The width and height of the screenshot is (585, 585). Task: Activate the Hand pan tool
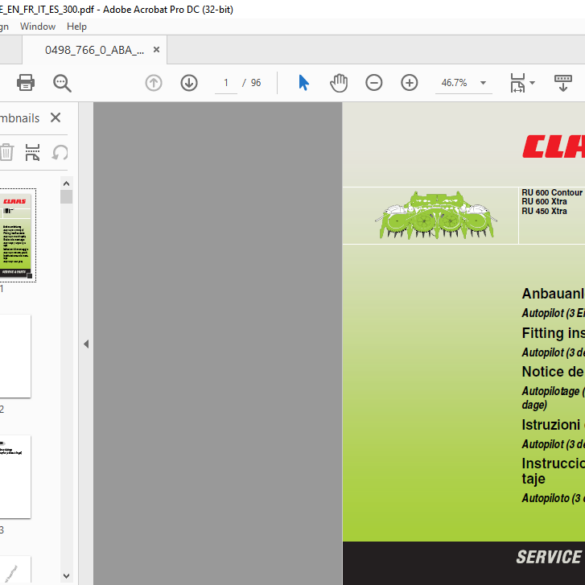coord(339,82)
